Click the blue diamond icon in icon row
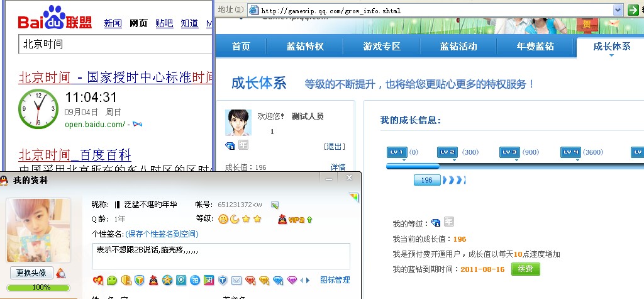 (278, 281)
